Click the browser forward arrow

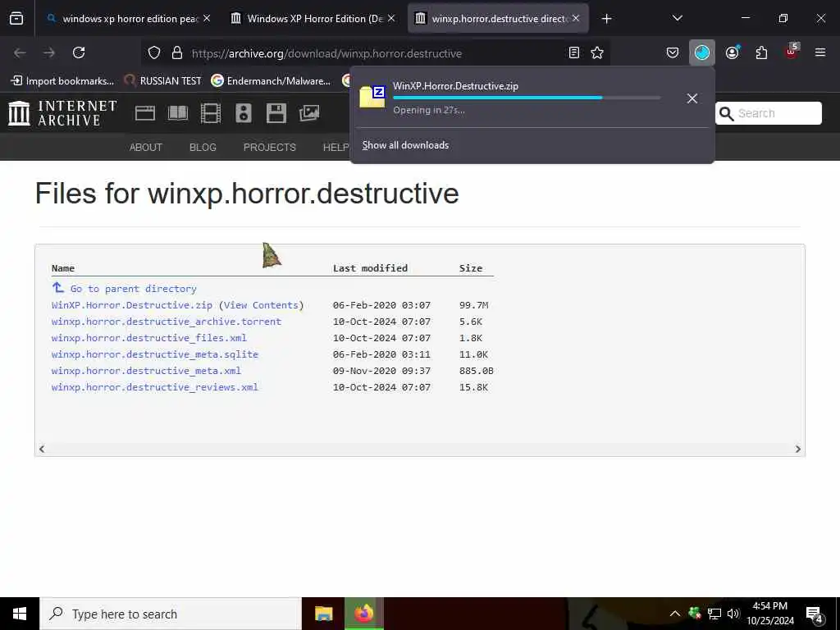pyautogui.click(x=49, y=53)
